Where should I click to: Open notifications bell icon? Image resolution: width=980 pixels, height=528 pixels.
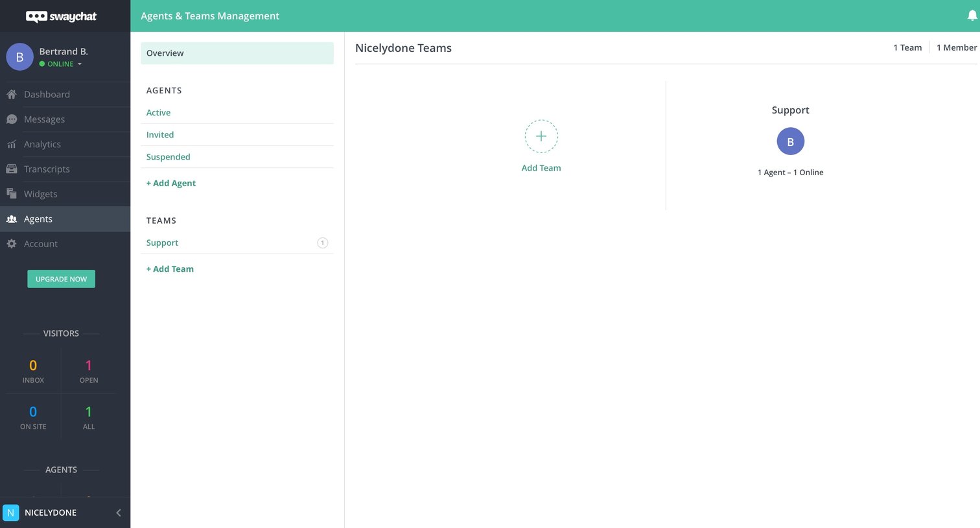pos(972,16)
